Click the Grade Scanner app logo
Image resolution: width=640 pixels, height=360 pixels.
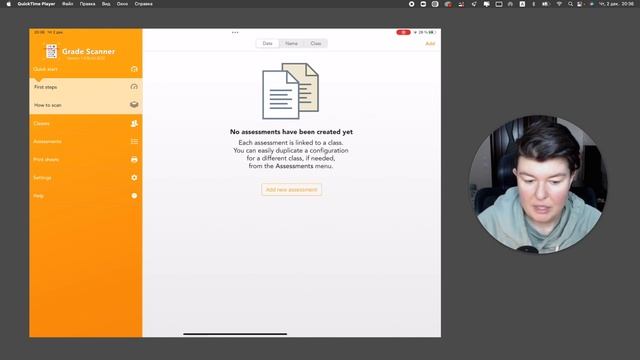coord(51,51)
